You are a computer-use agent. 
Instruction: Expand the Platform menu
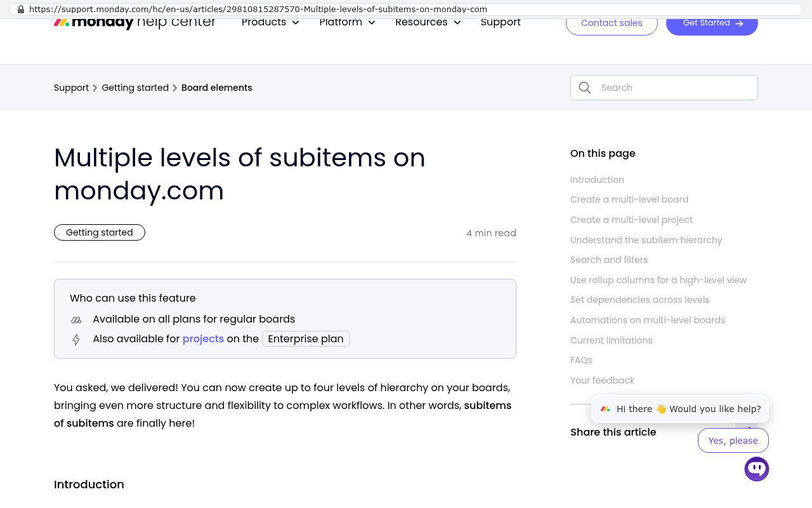point(347,23)
